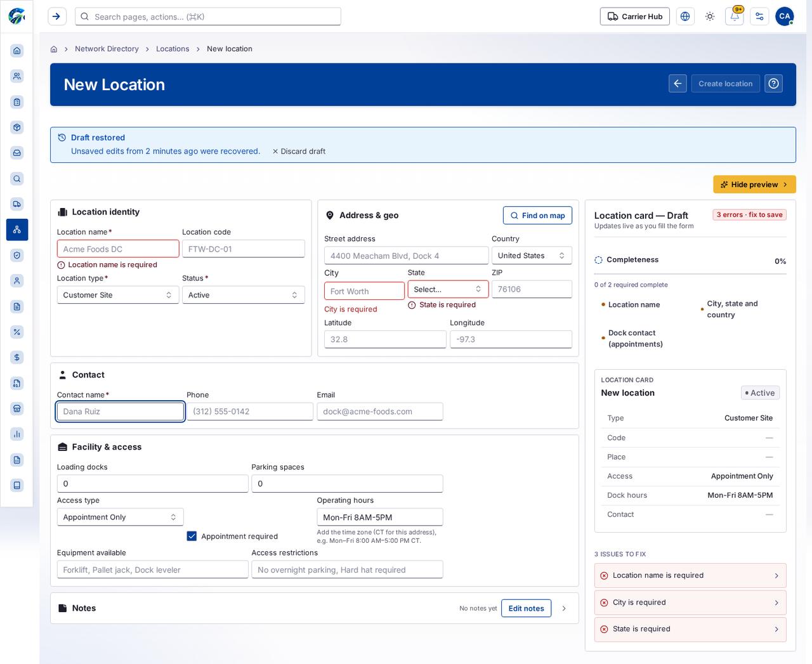This screenshot has width=812, height=664.
Task: Focus the search pages and actions field
Action: (x=208, y=16)
